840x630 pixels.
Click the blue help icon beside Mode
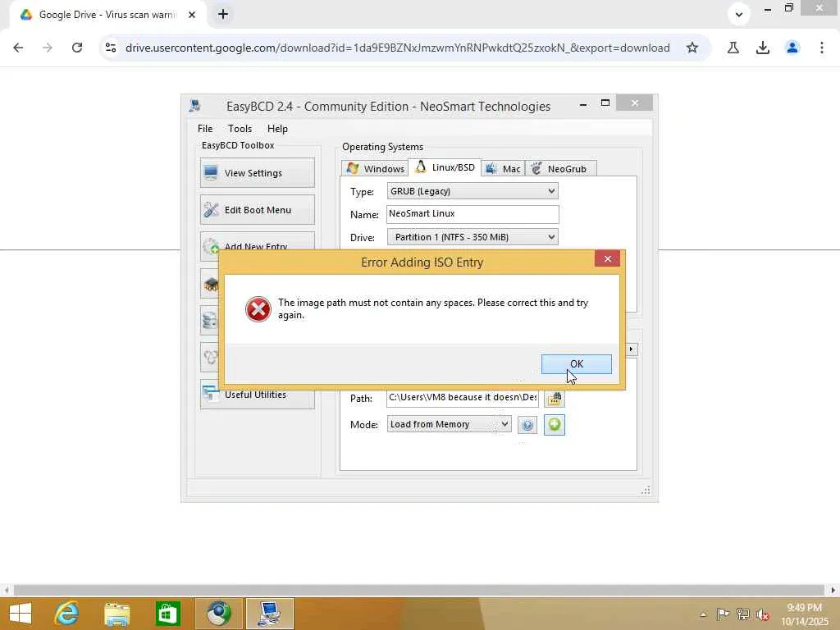click(527, 425)
